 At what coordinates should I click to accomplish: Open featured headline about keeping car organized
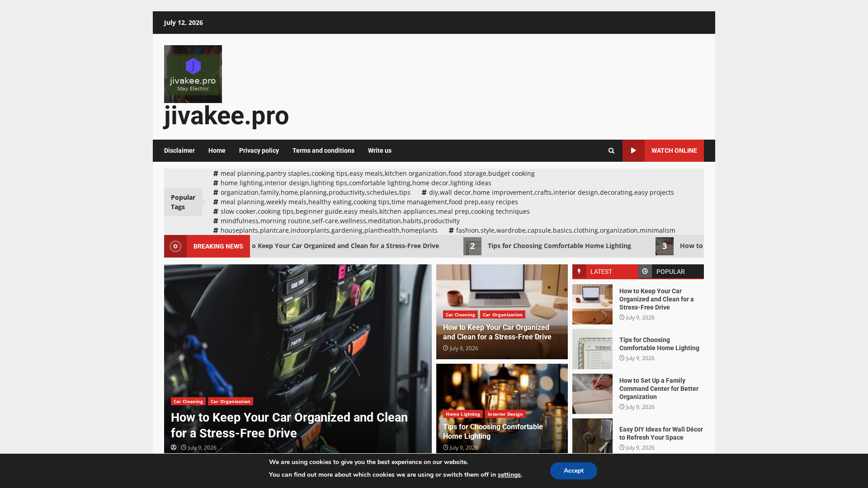(289, 425)
